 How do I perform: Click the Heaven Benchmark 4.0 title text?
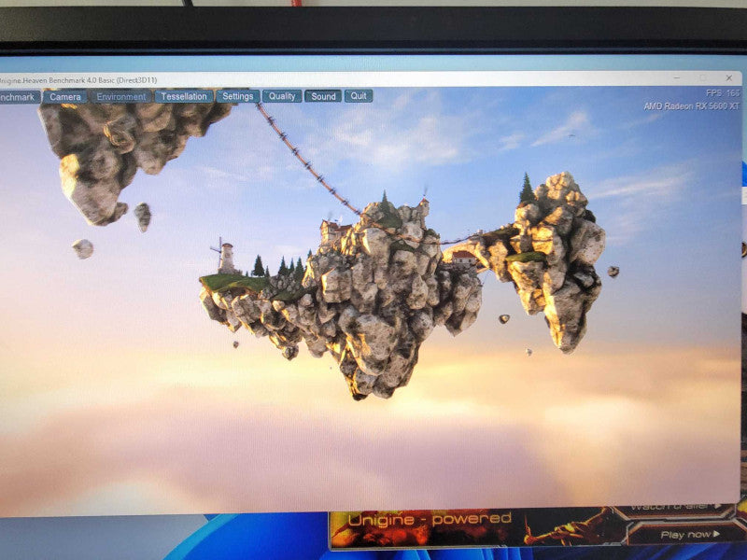click(x=78, y=80)
